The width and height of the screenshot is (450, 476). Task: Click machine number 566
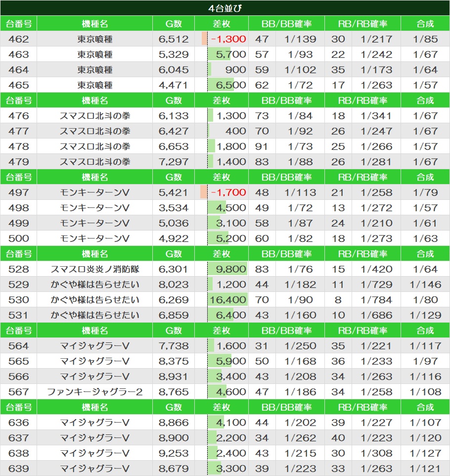click(18, 377)
